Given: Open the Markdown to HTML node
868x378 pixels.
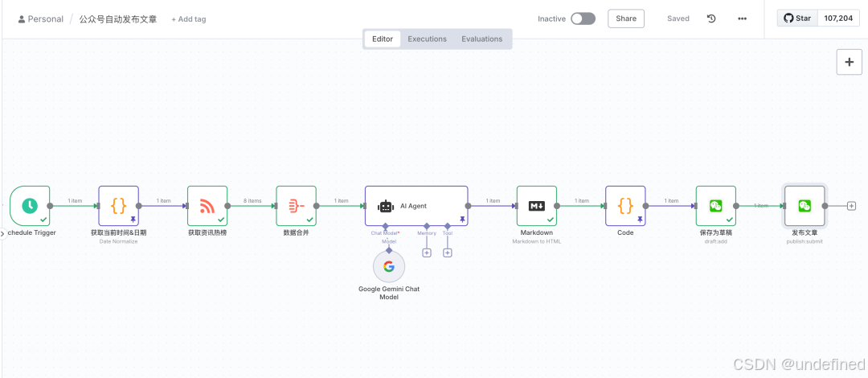Looking at the screenshot, I should pos(536,206).
